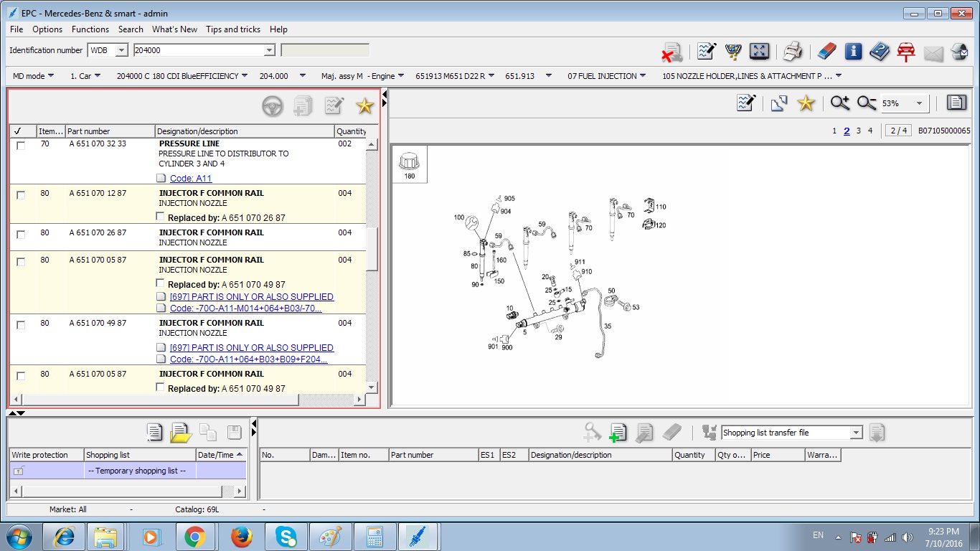
Task: Open the yellow folder shopping list icon
Action: click(x=181, y=432)
